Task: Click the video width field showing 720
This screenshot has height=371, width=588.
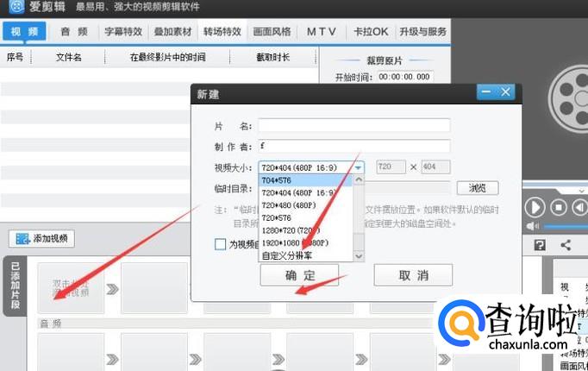Action: coord(391,167)
